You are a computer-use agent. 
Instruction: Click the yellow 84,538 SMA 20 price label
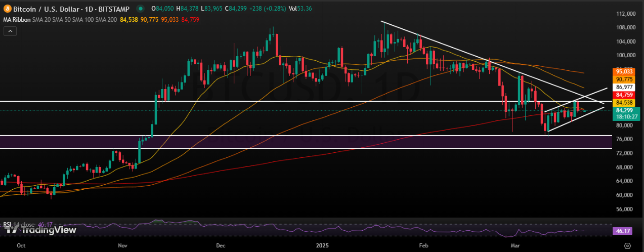[x=624, y=102]
